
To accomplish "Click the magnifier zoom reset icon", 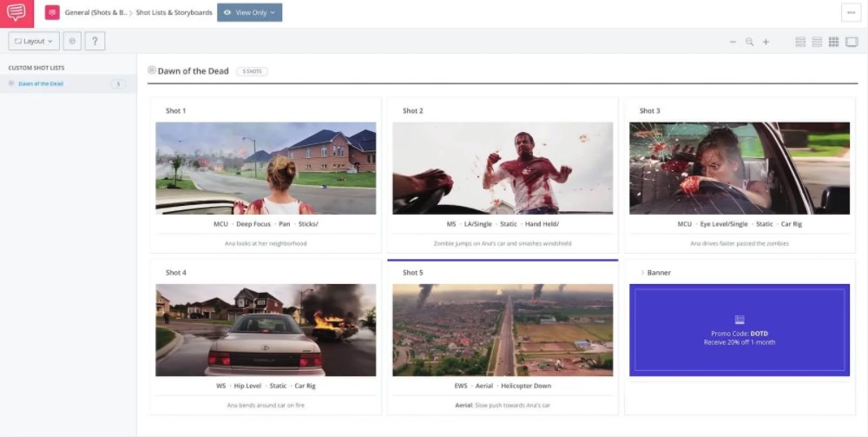I will point(750,42).
